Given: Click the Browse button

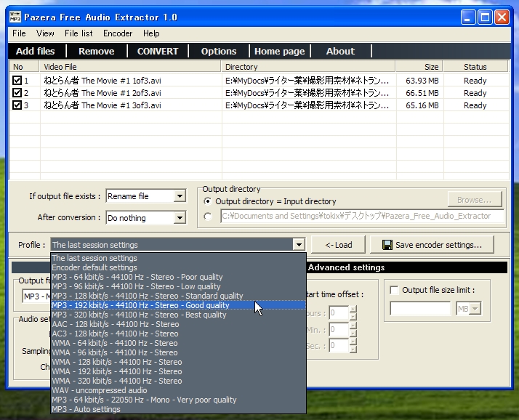Looking at the screenshot, I should pos(475,200).
